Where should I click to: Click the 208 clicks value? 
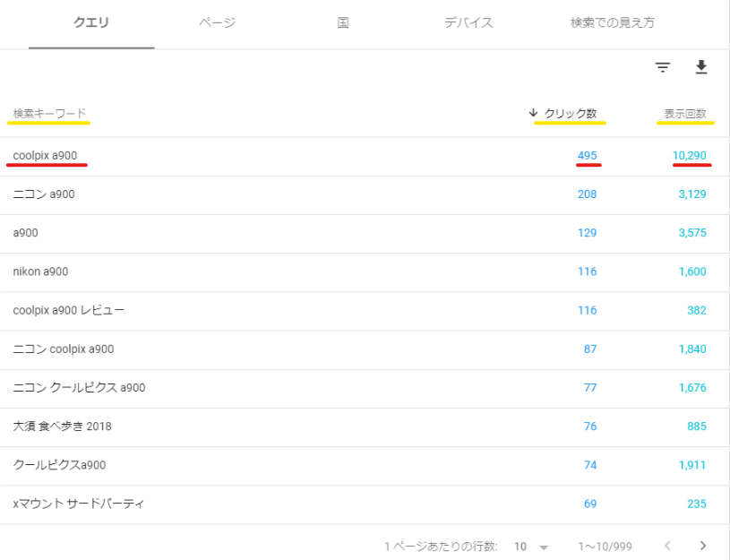[587, 194]
